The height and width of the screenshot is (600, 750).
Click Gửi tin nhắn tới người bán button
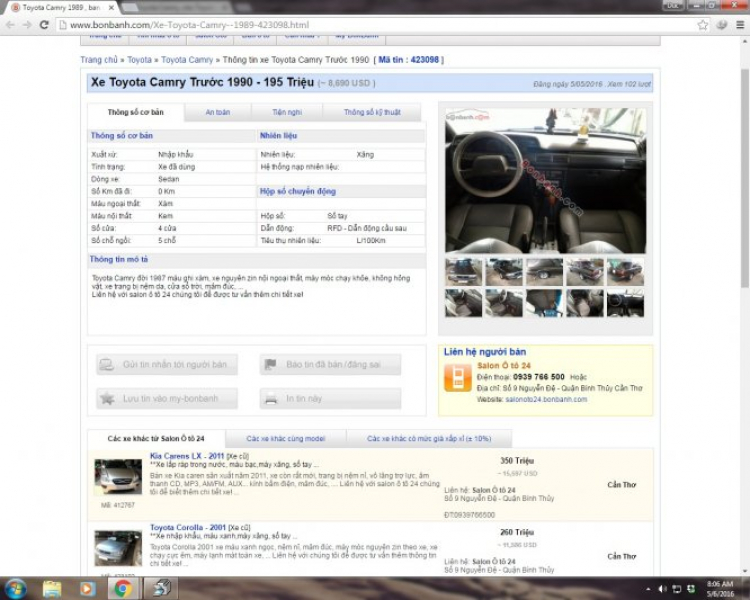click(x=167, y=365)
